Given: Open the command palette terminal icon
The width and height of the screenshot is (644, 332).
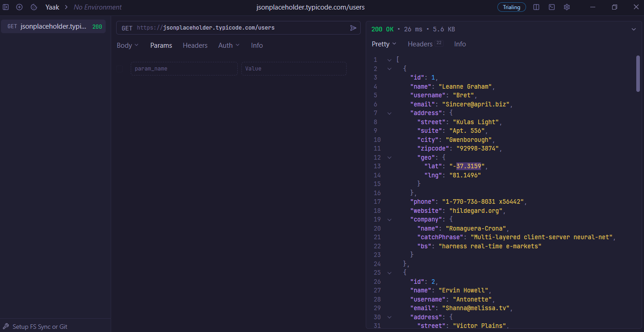Looking at the screenshot, I should point(552,7).
